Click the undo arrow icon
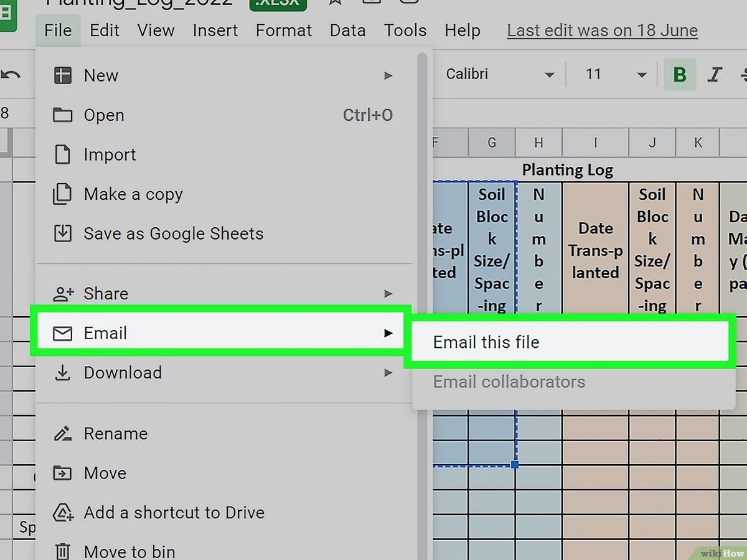This screenshot has height=560, width=747. pos(11,75)
